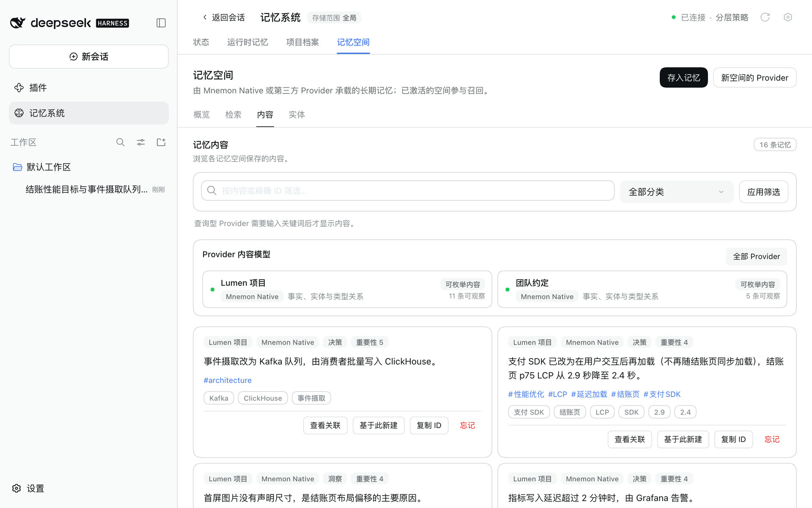
Task: Switch to the 状态 tab
Action: click(201, 42)
